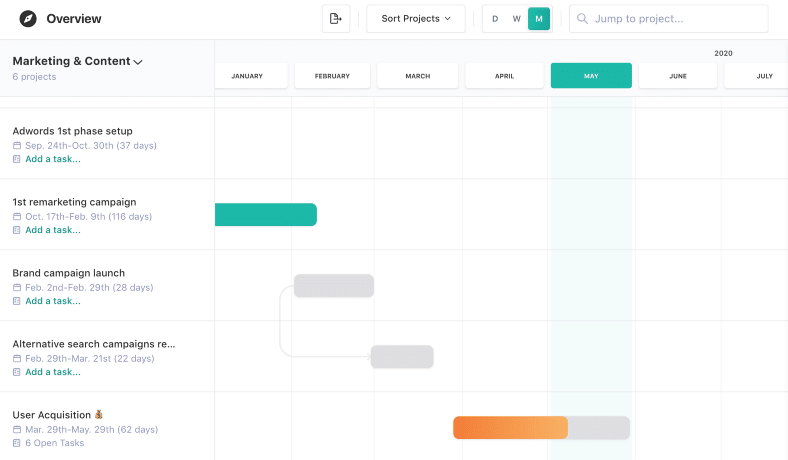Select the JUNE month tab
The height and width of the screenshot is (460, 788).
[677, 76]
